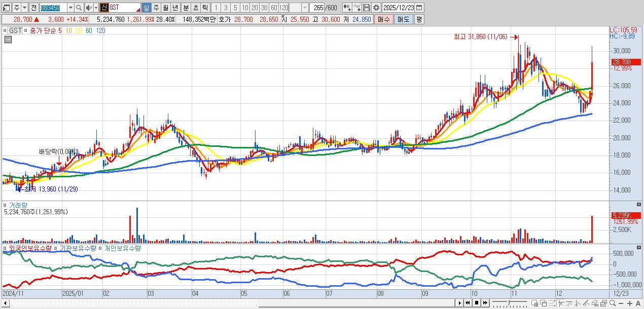Switch to monthly 월 chart period
Image resolution: width=644 pixels, height=309 pixels.
click(x=165, y=8)
